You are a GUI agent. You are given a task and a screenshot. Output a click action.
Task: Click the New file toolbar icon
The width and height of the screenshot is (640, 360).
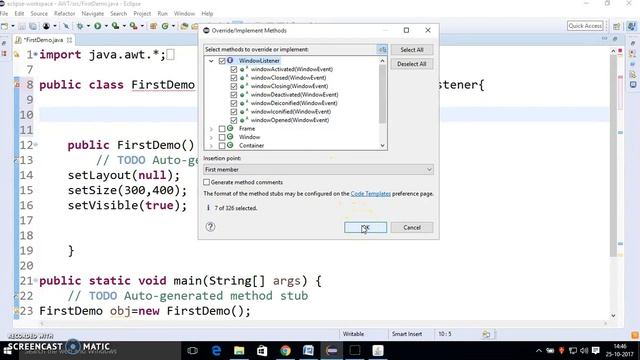(4, 26)
